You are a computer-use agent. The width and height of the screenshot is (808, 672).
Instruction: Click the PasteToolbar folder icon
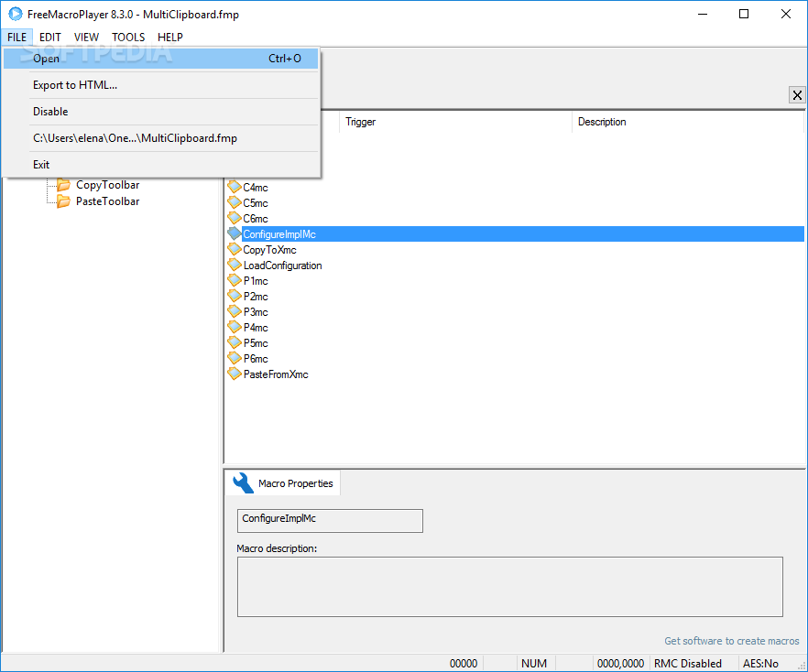click(63, 201)
